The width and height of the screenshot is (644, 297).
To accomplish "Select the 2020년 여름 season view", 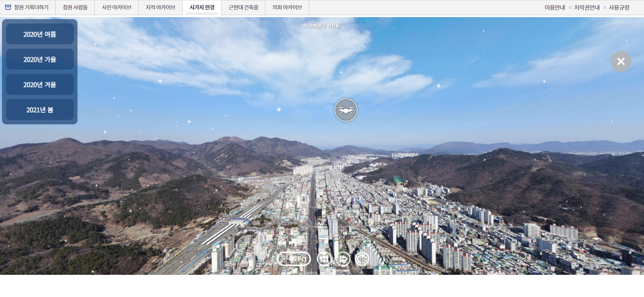I will pos(40,34).
